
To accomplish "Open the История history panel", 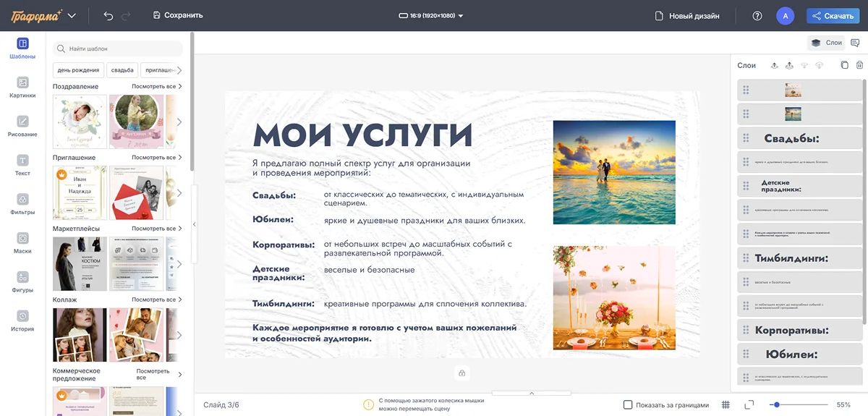I will tap(22, 321).
